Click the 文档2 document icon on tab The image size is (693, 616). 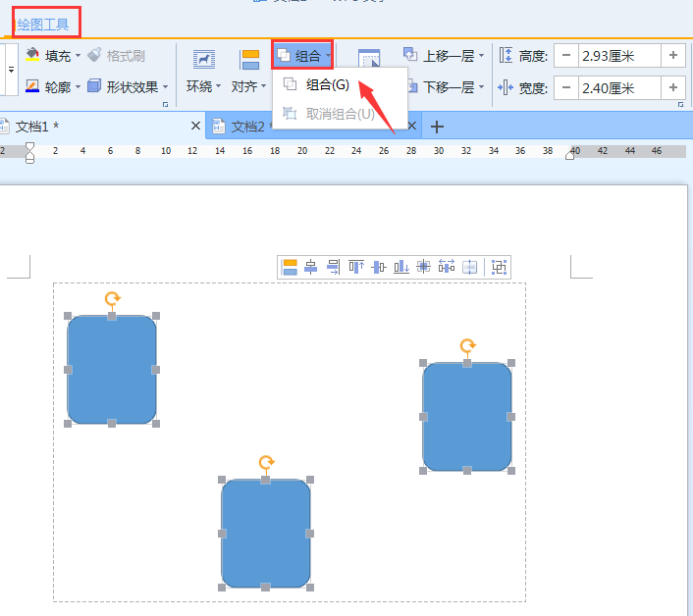click(219, 127)
